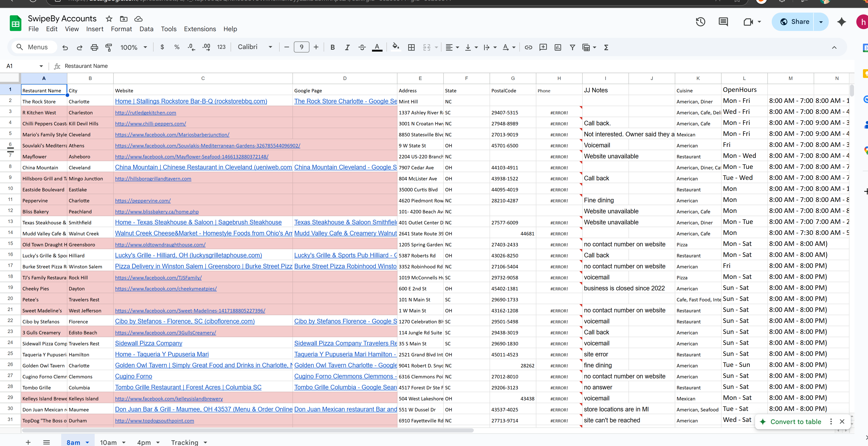This screenshot has width=868, height=446.
Task: Open the Sheets home icon
Action: 16,23
